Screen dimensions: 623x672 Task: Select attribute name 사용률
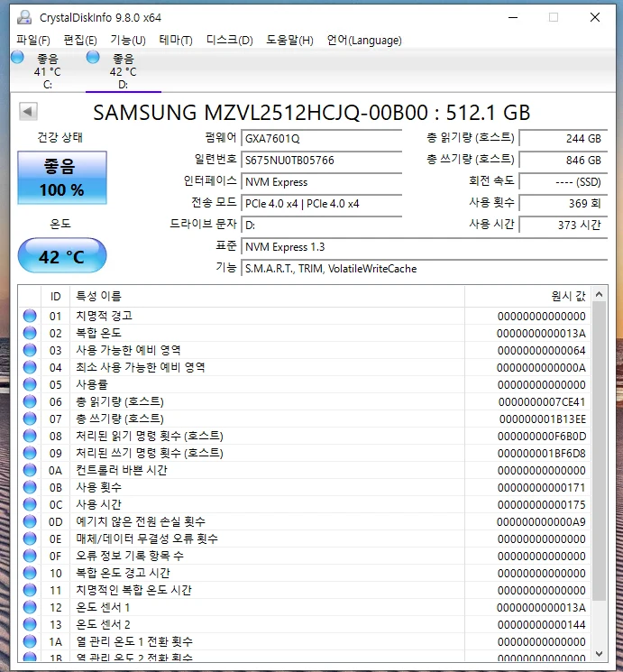point(92,384)
